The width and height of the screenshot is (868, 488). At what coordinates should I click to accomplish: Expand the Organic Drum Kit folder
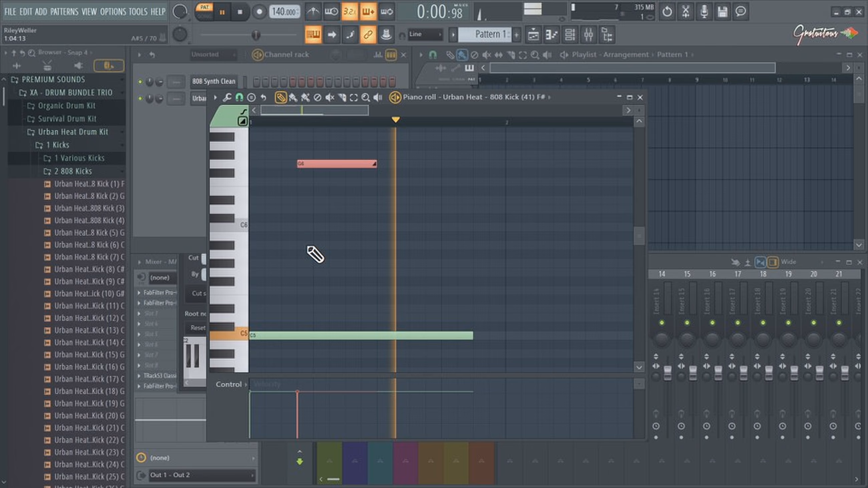(66, 105)
